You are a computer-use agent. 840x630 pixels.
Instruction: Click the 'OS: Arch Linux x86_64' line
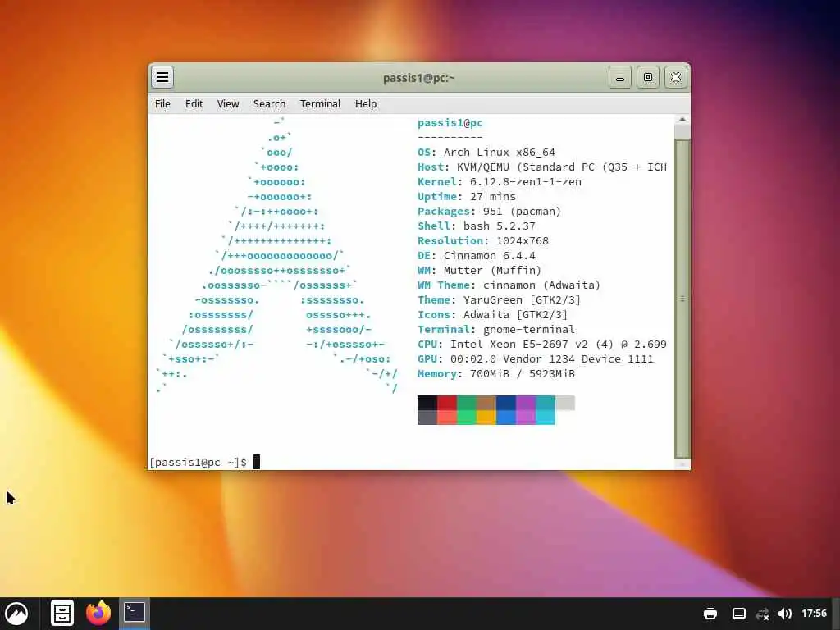[486, 152]
